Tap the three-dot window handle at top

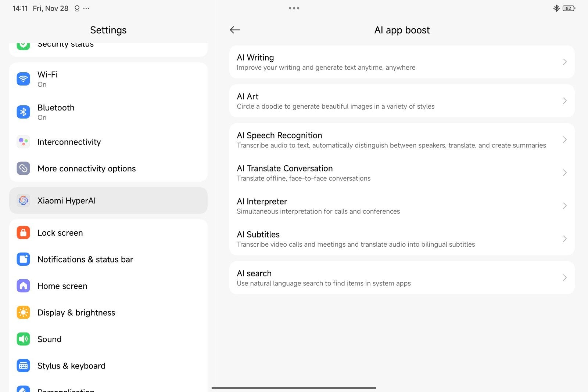(x=294, y=8)
